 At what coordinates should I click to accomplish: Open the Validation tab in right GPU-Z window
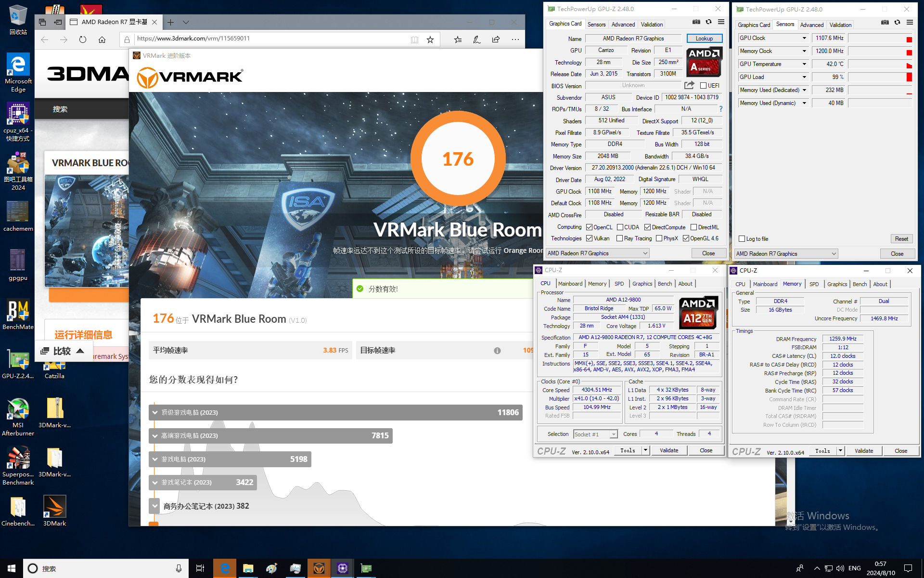coord(840,25)
